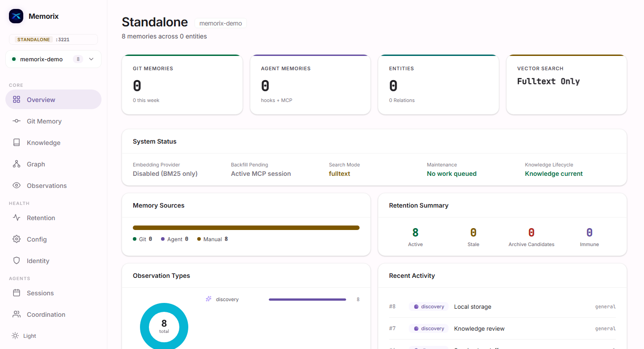Click the Retention pulse icon
This screenshot has width=644, height=349.
pyautogui.click(x=17, y=217)
